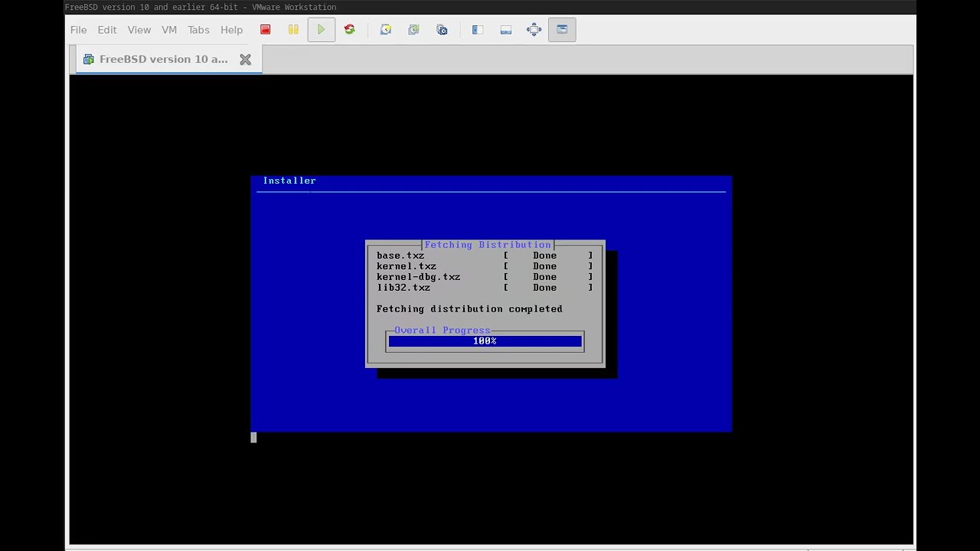This screenshot has width=980, height=551.
Task: Click the take snapshot icon
Action: 386,30
